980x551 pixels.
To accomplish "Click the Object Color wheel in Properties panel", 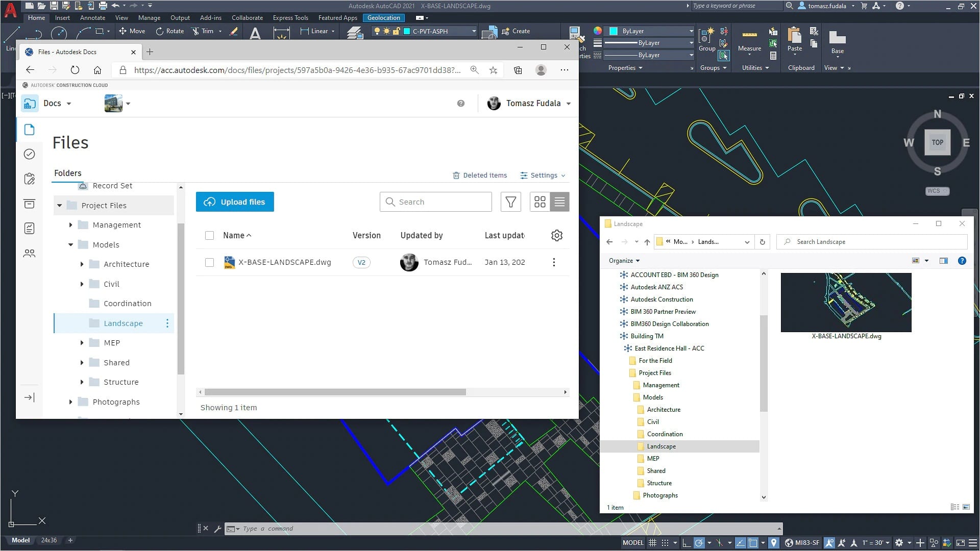I will tap(597, 31).
